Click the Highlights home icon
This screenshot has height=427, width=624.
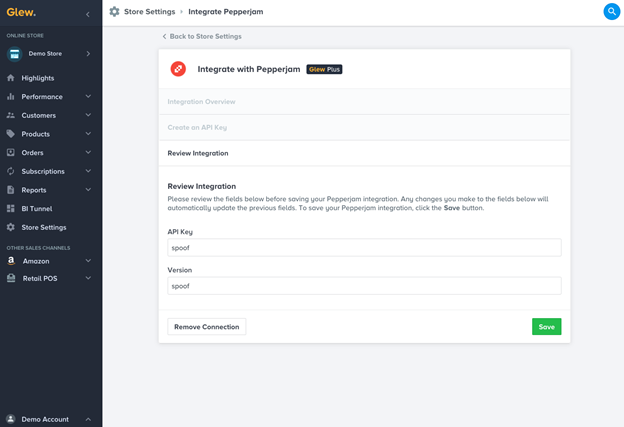click(11, 78)
